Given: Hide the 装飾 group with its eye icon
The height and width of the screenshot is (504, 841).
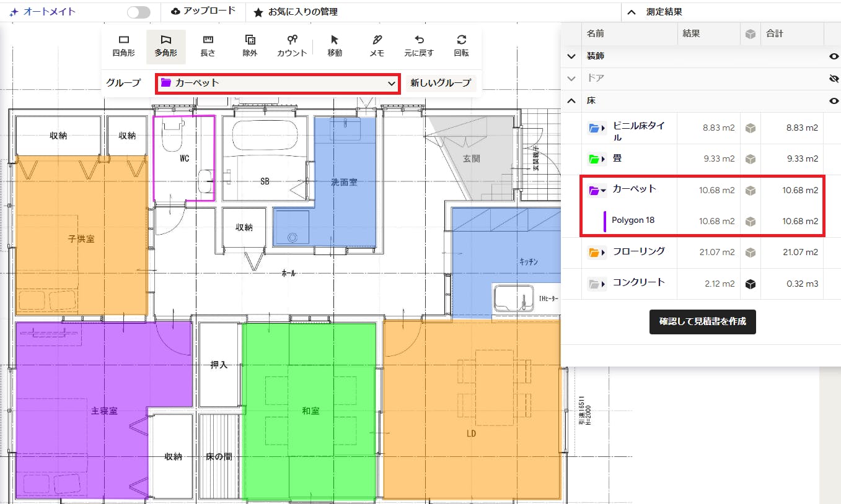Looking at the screenshot, I should tap(834, 56).
